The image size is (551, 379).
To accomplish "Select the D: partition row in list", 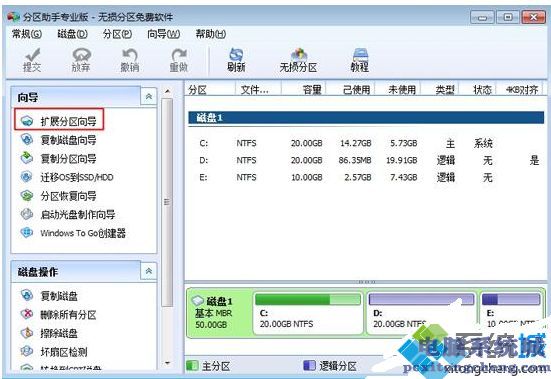I will (x=365, y=161).
